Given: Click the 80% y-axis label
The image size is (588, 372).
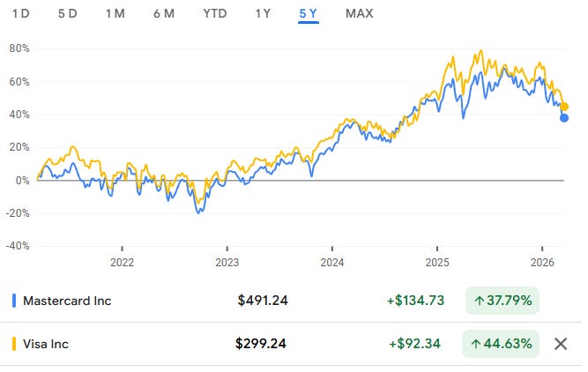Looking at the screenshot, I should point(19,48).
